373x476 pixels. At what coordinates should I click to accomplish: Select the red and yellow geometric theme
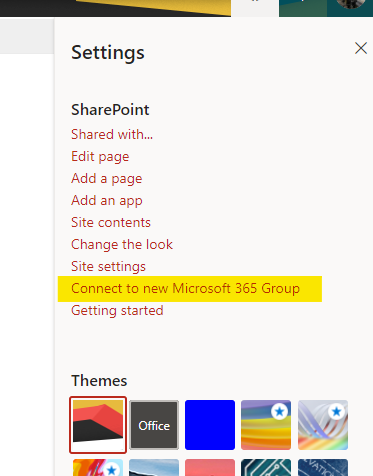(x=98, y=425)
